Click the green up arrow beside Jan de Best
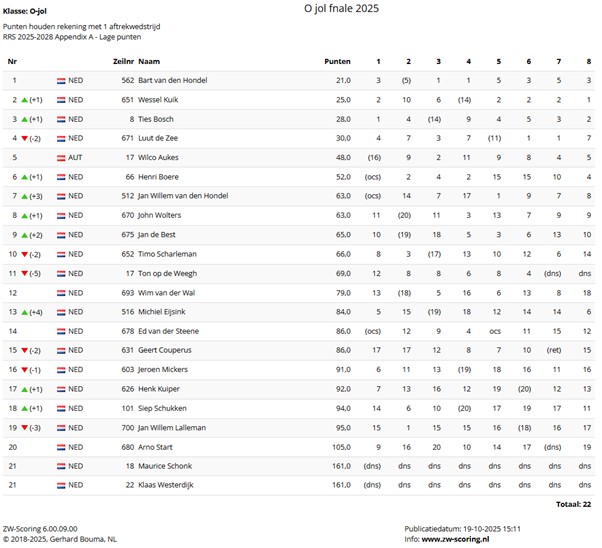 click(22, 235)
